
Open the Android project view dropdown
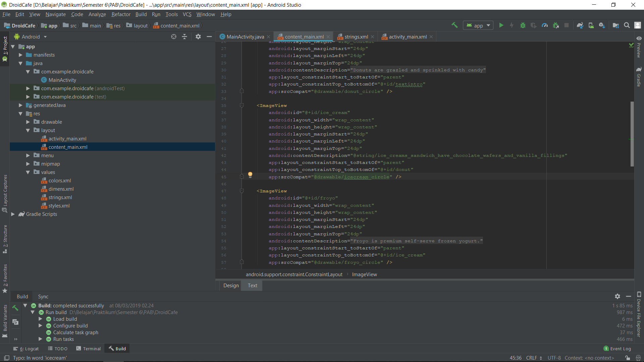point(34,37)
